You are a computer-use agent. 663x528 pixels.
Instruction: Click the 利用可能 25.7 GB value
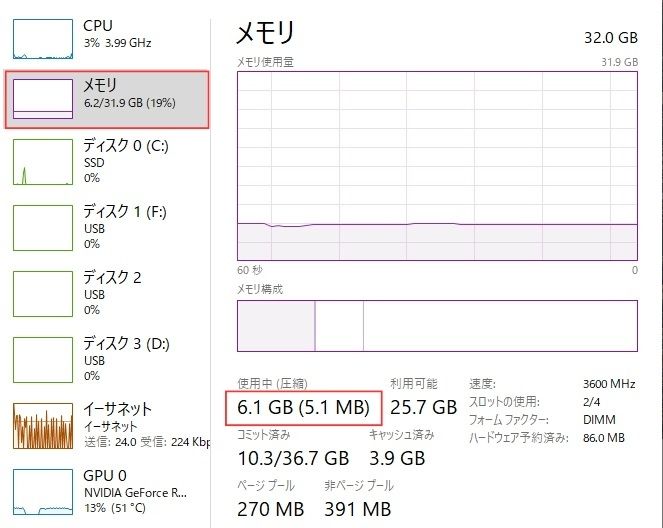click(423, 407)
